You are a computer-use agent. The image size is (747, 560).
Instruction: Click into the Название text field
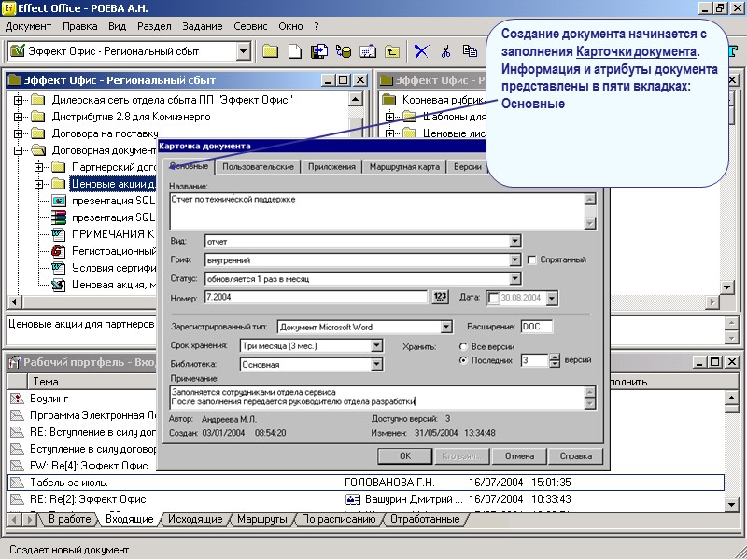pos(376,211)
